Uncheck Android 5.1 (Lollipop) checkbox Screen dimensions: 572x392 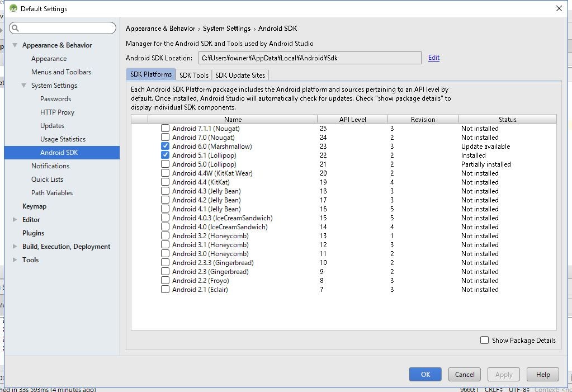(x=166, y=155)
